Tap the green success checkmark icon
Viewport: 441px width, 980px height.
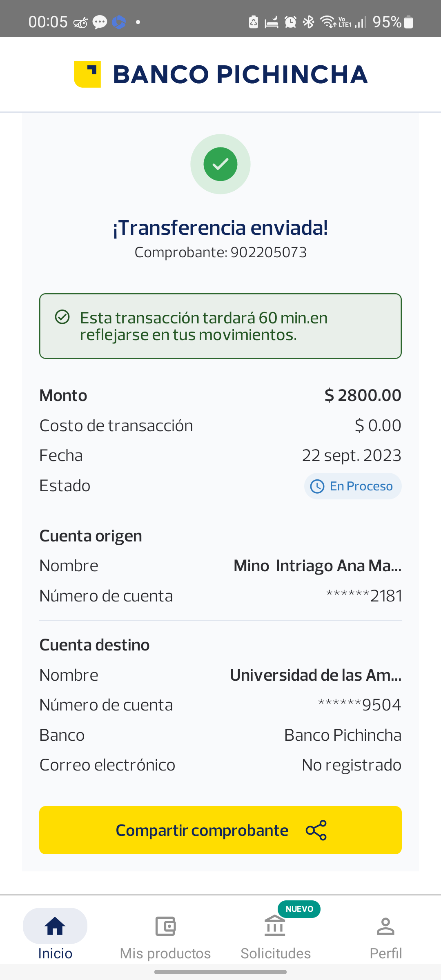[220, 164]
